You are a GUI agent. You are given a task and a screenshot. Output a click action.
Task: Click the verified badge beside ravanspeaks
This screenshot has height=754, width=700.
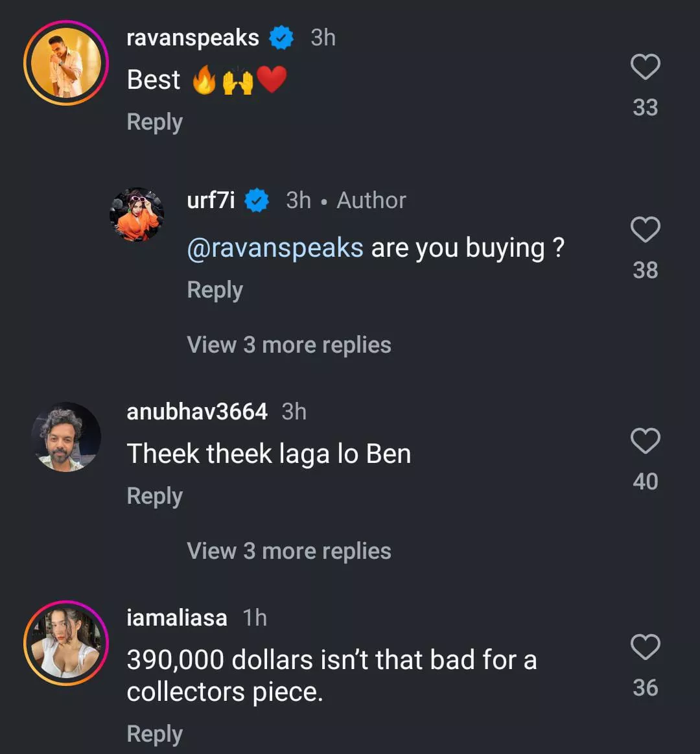pos(281,38)
